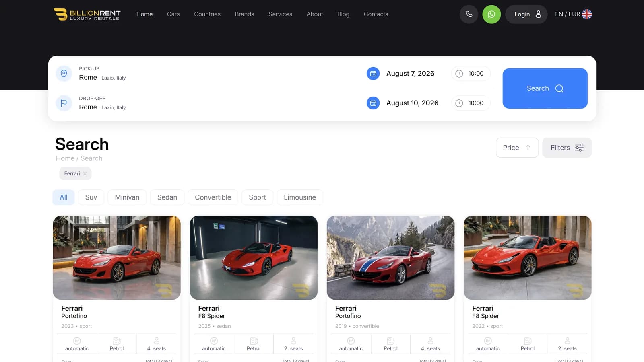Select the Convertible category tab
The width and height of the screenshot is (644, 362).
(x=213, y=197)
